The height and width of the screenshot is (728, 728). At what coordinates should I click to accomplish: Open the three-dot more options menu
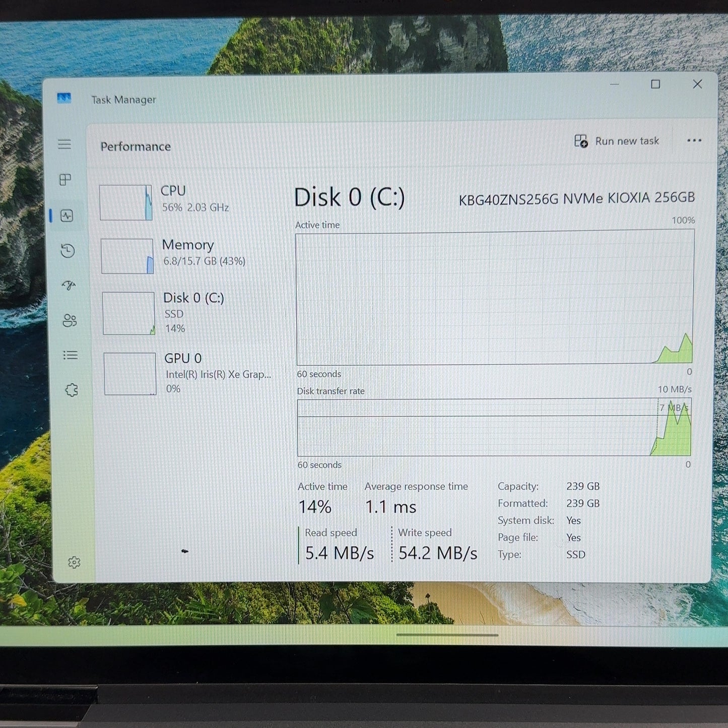[x=694, y=141]
